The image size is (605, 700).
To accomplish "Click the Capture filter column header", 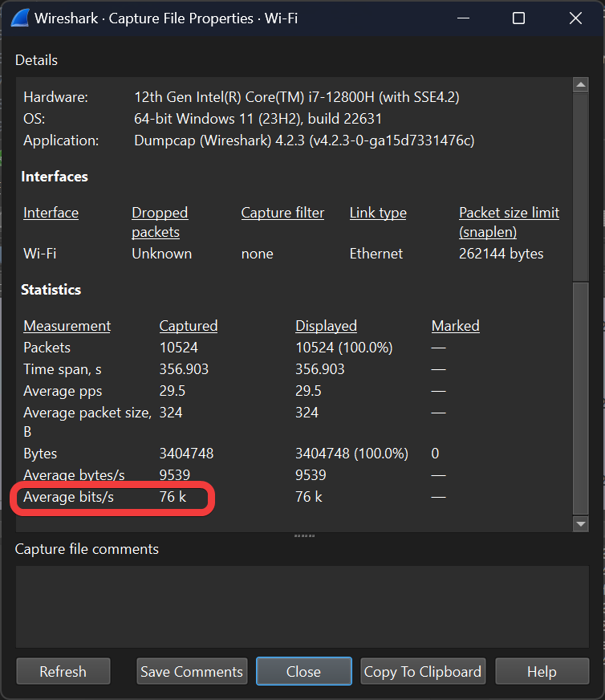I will pos(282,213).
